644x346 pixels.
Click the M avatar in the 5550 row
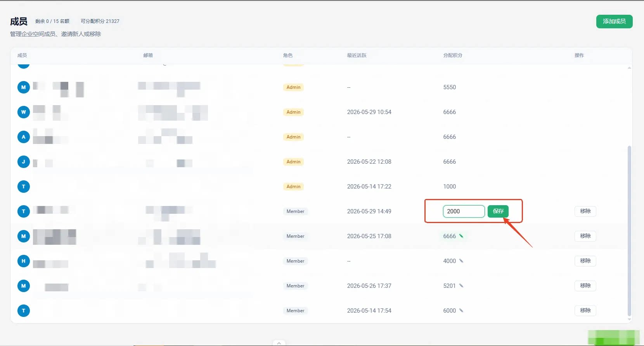pyautogui.click(x=24, y=87)
